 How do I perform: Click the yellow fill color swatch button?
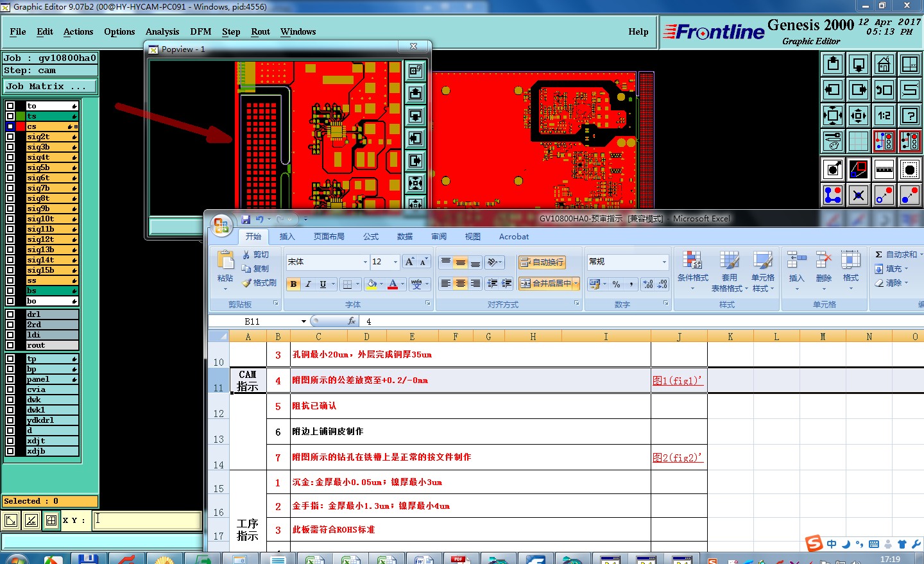(x=372, y=284)
